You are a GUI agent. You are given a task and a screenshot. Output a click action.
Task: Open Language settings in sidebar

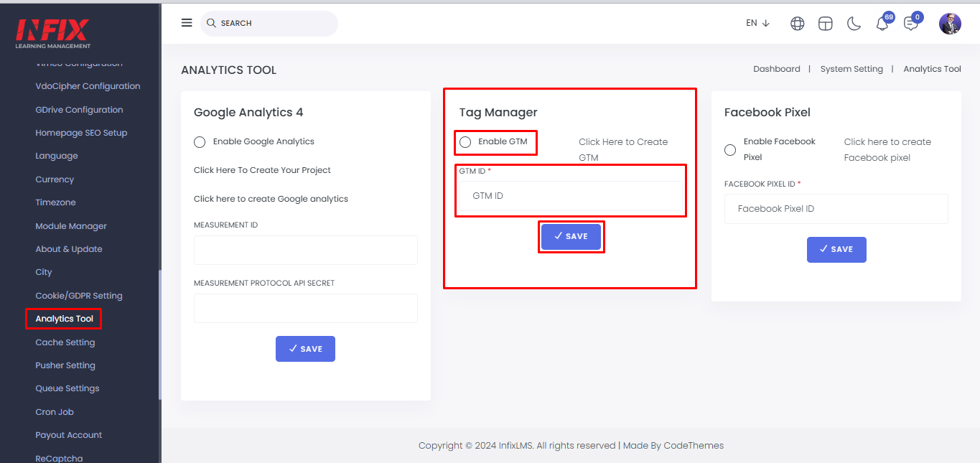57,156
